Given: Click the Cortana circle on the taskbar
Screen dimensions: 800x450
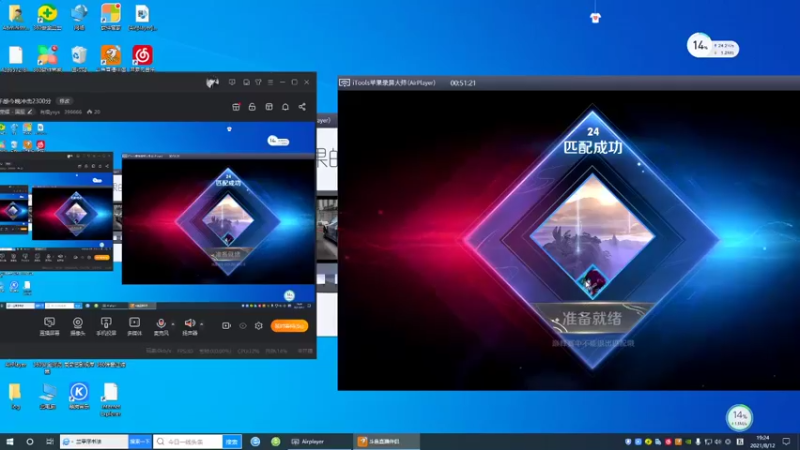Looking at the screenshot, I should 30,441.
